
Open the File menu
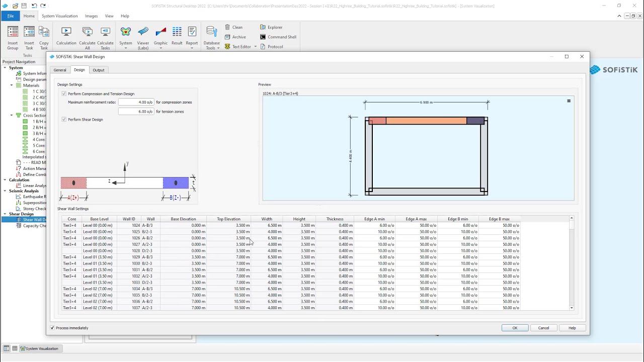(x=10, y=16)
